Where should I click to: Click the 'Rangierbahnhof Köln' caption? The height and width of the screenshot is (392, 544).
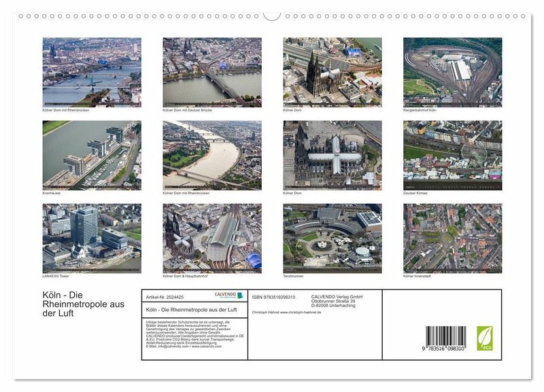point(420,110)
